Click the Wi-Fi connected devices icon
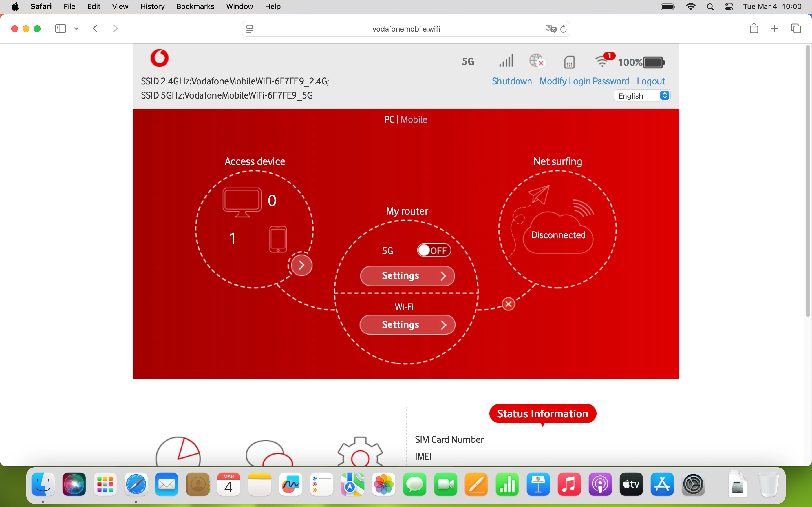The height and width of the screenshot is (507, 812). click(603, 61)
